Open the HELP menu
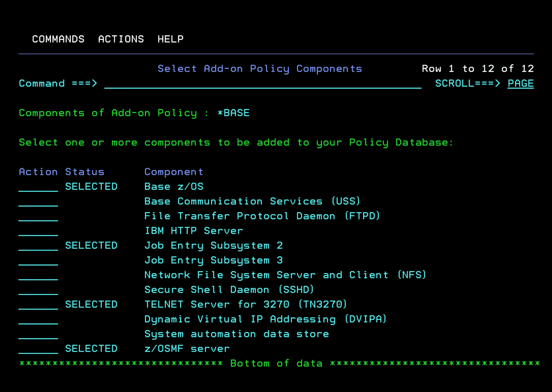Viewport: 552px width, 392px height. click(171, 39)
